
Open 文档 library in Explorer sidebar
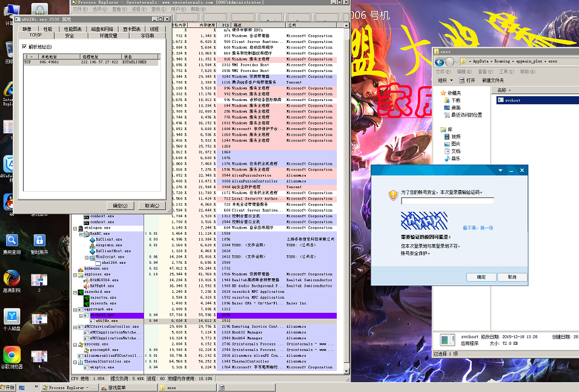452,151
